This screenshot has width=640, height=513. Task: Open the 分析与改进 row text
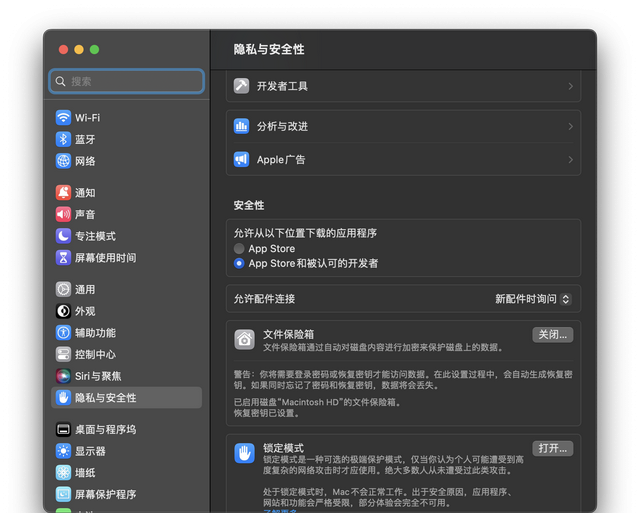tap(282, 127)
